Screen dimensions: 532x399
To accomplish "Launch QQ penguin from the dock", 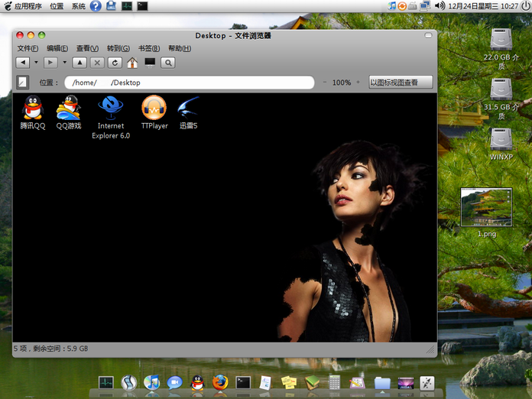I will pyautogui.click(x=197, y=383).
